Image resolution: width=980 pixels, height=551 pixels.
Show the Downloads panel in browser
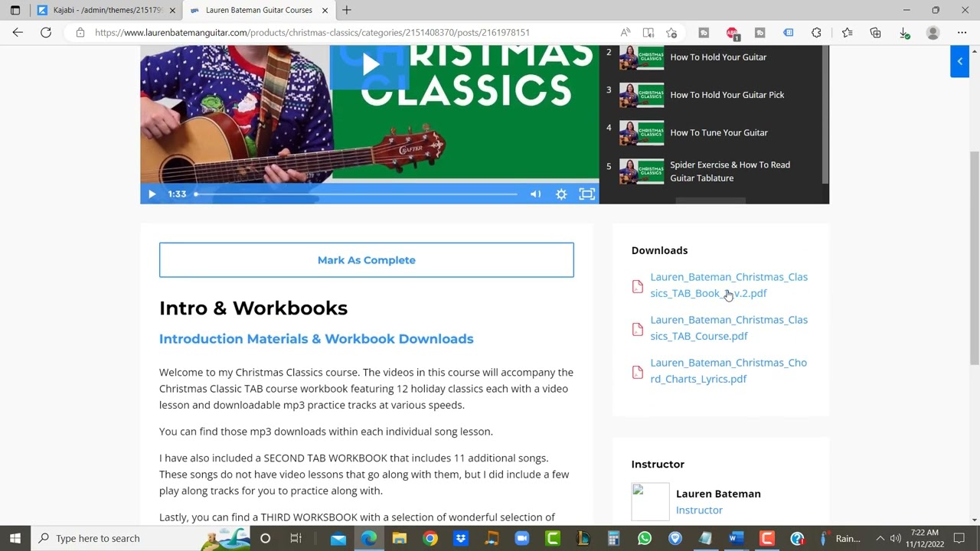(904, 32)
